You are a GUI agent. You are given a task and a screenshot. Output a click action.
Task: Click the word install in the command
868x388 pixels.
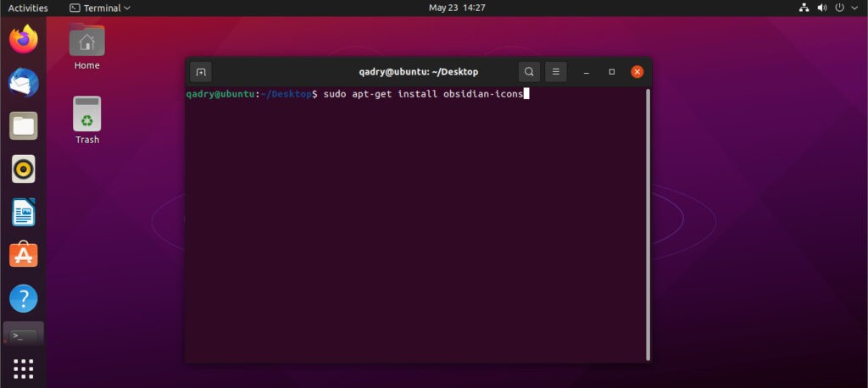click(x=417, y=94)
